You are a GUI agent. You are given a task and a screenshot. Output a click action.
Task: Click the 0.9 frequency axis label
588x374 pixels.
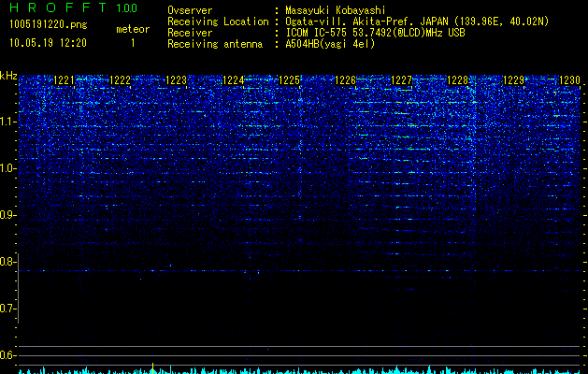[7, 215]
